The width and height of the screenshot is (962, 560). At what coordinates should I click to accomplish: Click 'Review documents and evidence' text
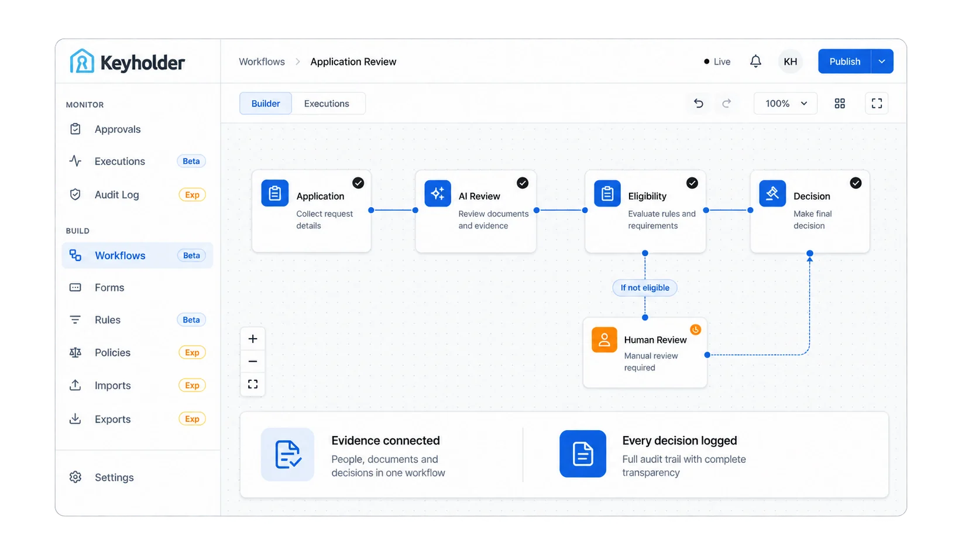pyautogui.click(x=493, y=219)
